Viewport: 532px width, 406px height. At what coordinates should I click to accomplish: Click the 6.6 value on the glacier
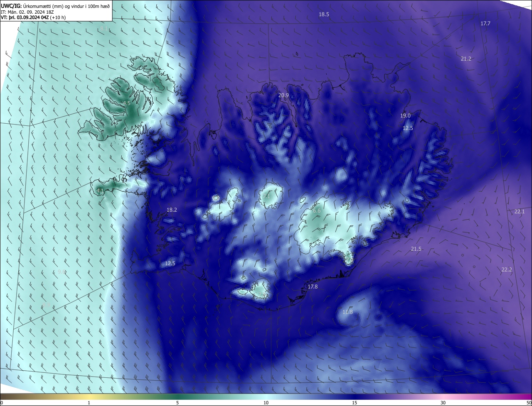316,211
